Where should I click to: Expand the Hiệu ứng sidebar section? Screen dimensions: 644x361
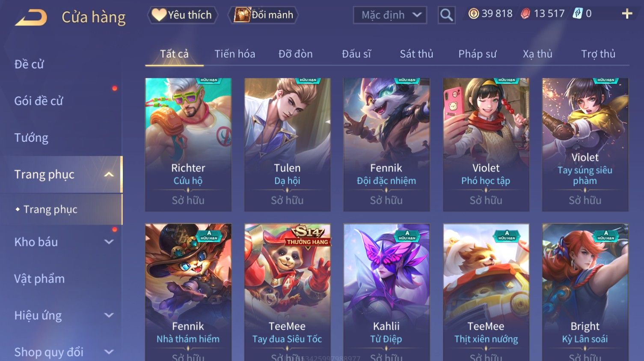[x=109, y=316]
